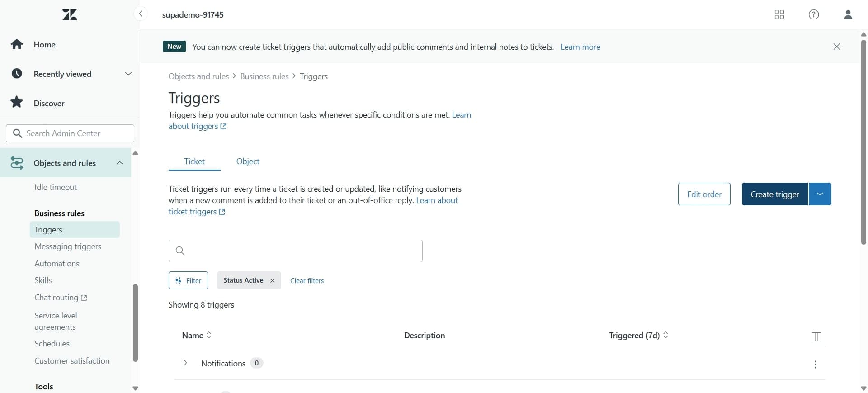Click the trigger search input field

296,251
